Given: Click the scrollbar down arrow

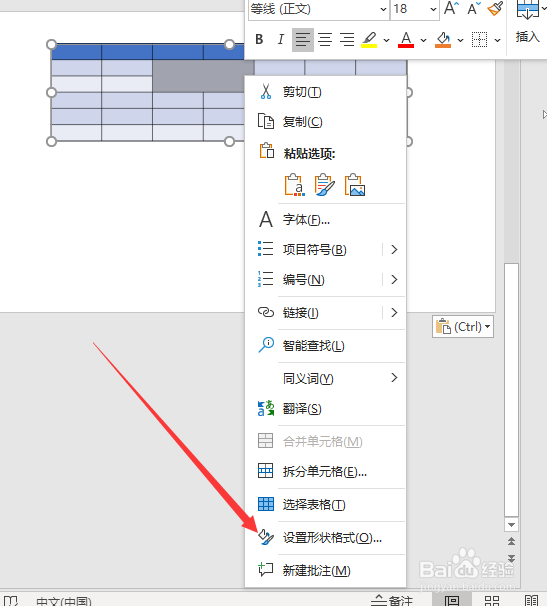Looking at the screenshot, I should (511, 525).
